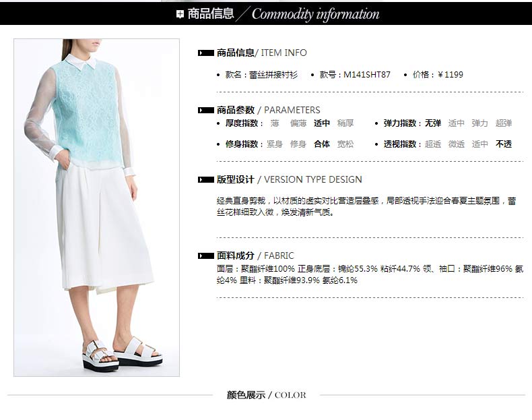Choose 薄 thickness option

point(275,123)
